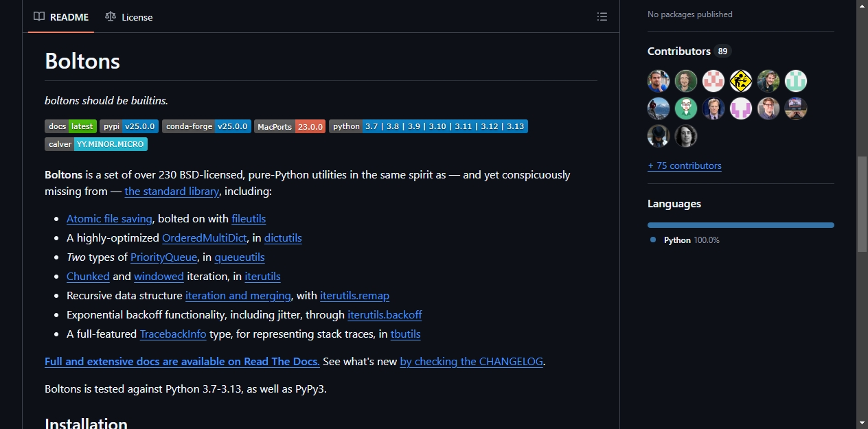Click the docs latest badge
Viewport: 868px width, 429px height.
point(71,126)
